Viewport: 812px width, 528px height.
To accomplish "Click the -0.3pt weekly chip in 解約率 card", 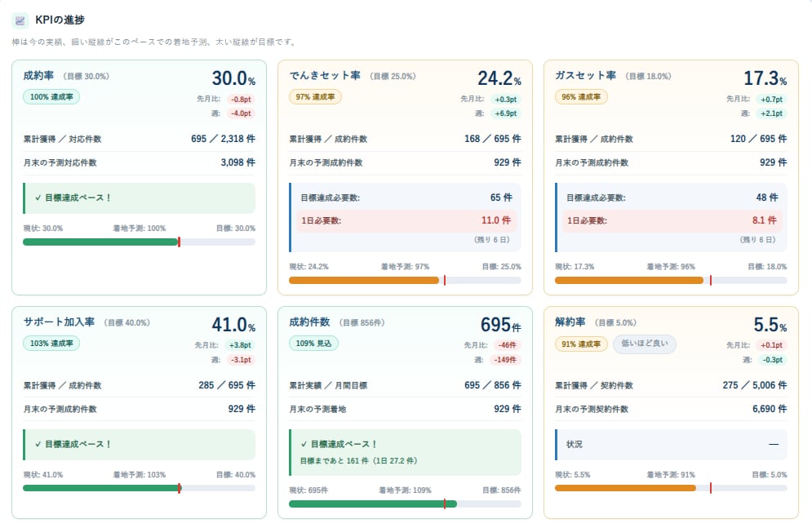I will pos(773,360).
